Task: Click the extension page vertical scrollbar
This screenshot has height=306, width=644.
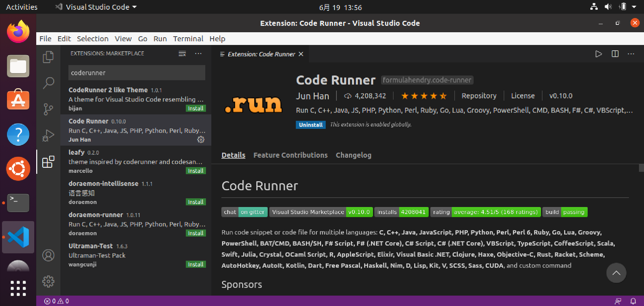Action: click(x=641, y=168)
